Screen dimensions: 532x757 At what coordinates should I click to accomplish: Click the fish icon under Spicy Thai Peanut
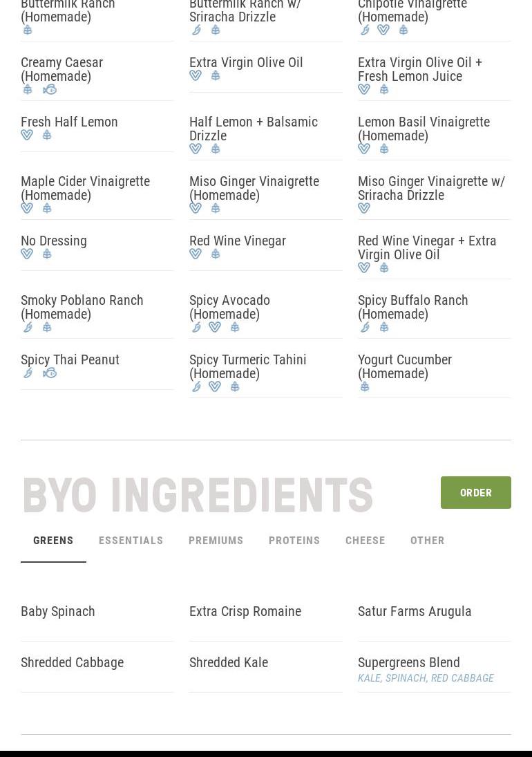[50, 373]
